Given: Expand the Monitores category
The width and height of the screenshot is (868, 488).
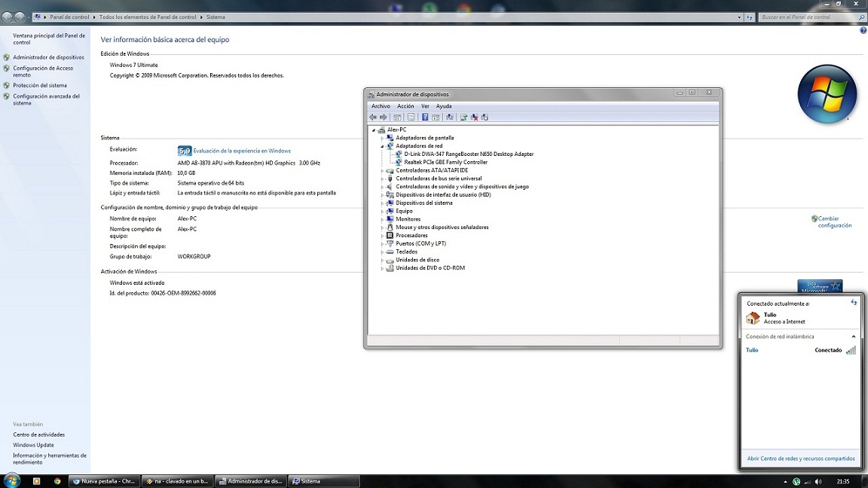Looking at the screenshot, I should [x=382, y=220].
